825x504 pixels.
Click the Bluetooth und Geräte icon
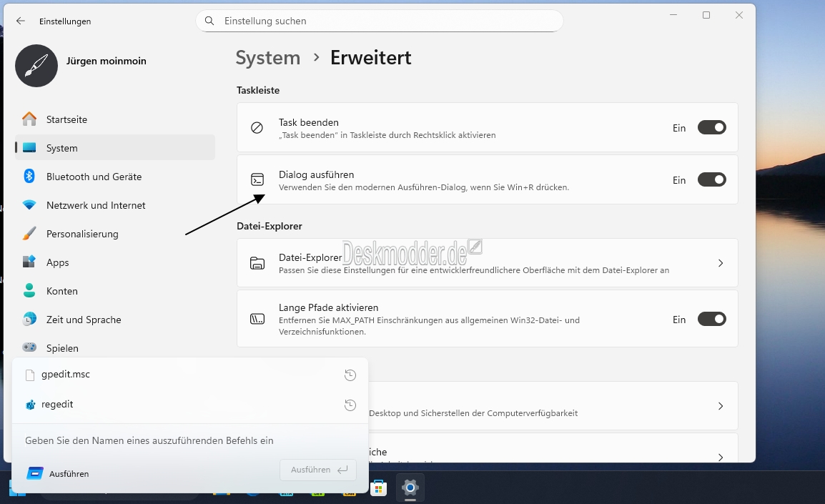[29, 177]
